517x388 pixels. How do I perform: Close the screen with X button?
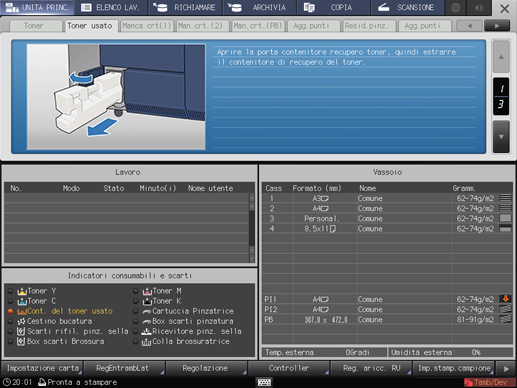[x=505, y=8]
